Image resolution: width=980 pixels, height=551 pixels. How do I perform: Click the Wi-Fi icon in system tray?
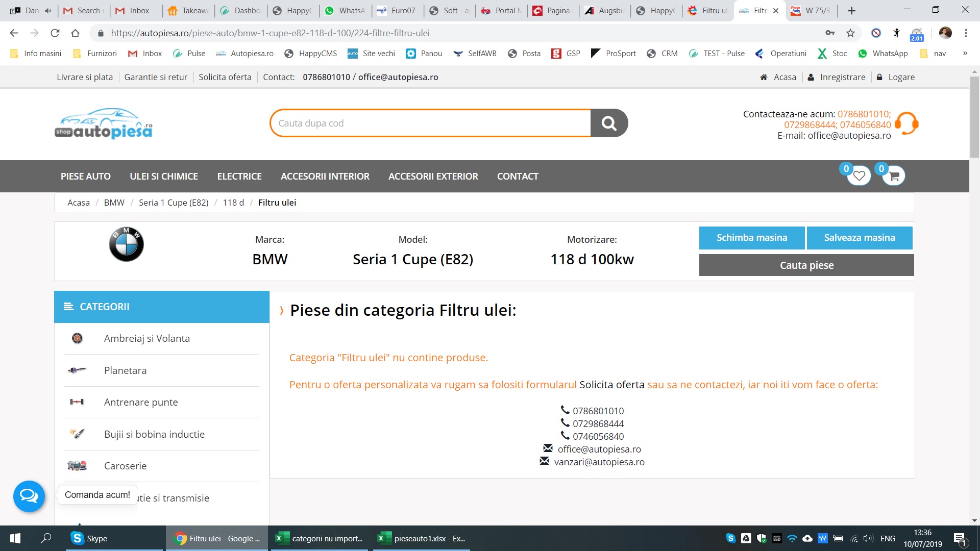tap(792, 538)
